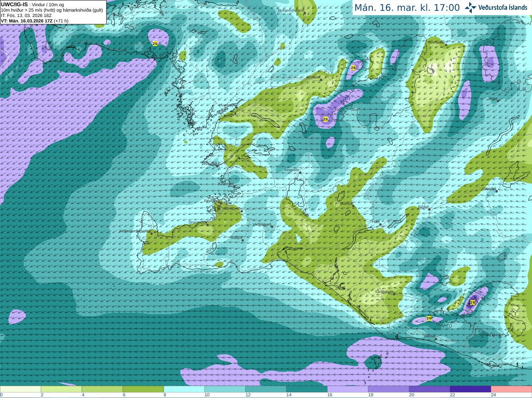Click the near-white 0–2 legend swatch
The width and height of the screenshot is (532, 398).
tap(20, 389)
